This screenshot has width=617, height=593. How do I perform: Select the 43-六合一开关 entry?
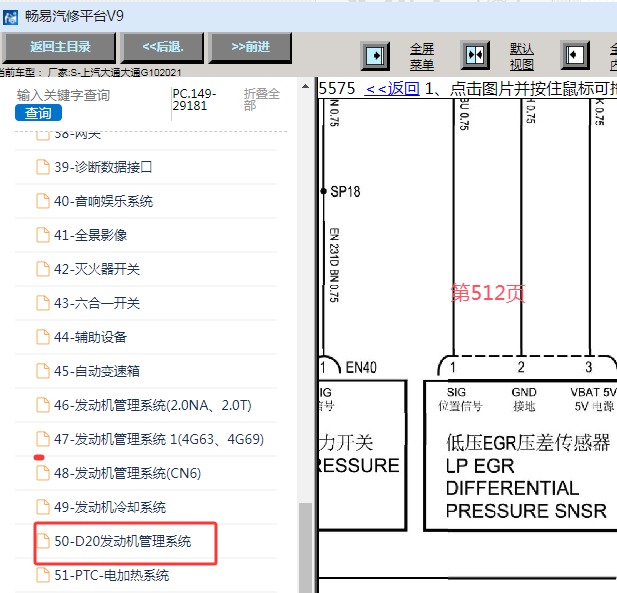pos(97,303)
